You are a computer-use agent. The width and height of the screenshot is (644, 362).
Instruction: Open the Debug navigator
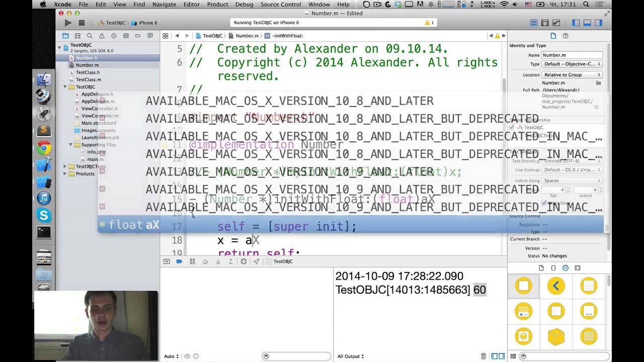click(126, 36)
